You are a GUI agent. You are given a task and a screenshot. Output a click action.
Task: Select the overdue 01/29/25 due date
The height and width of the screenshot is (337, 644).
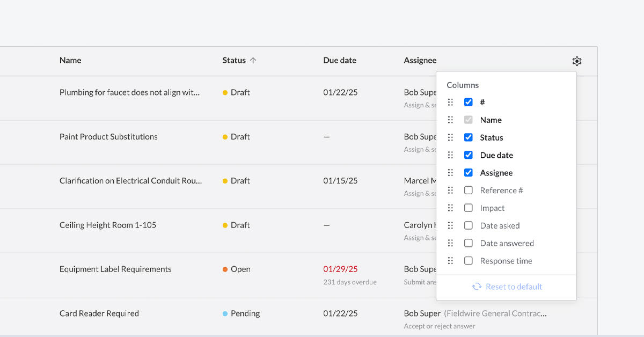[x=340, y=269]
